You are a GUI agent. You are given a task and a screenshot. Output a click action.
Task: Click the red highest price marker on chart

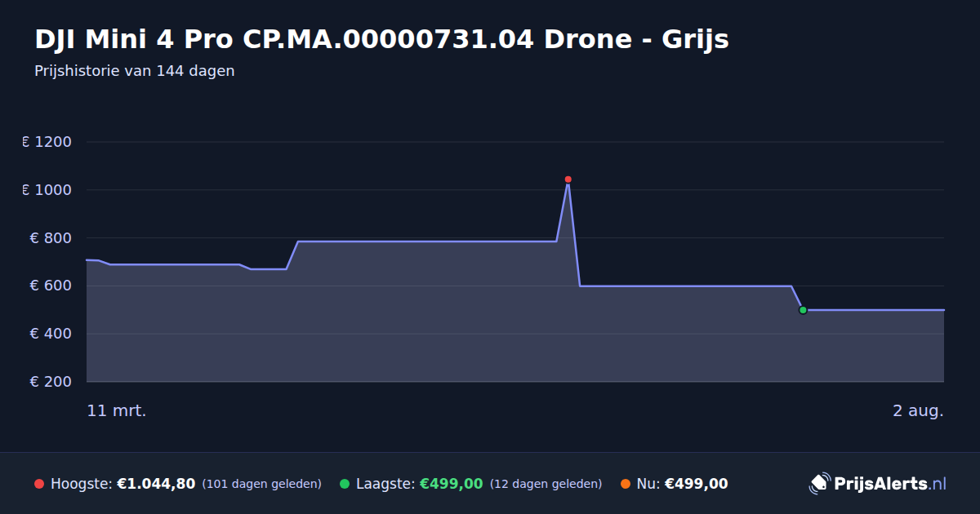point(568,179)
